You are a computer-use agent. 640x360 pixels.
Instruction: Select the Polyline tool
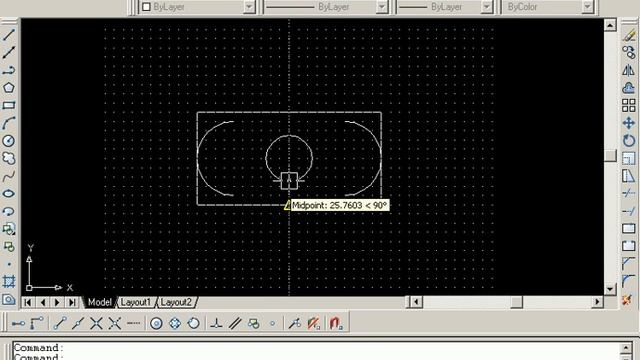point(9,70)
